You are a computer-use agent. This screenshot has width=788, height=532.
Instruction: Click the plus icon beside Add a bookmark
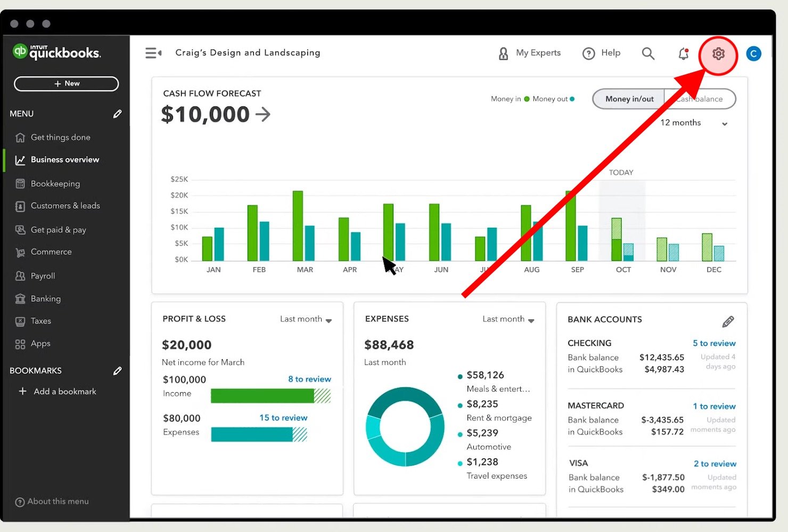tap(22, 392)
